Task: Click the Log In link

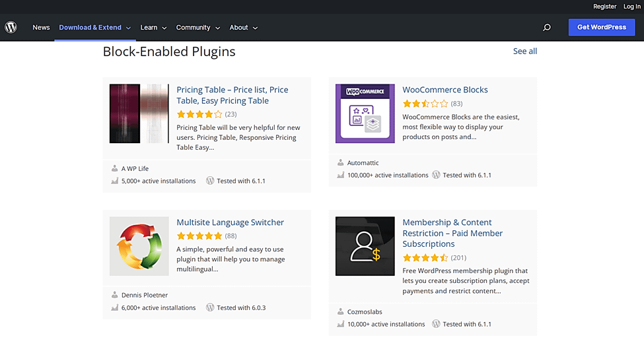Action: point(632,7)
